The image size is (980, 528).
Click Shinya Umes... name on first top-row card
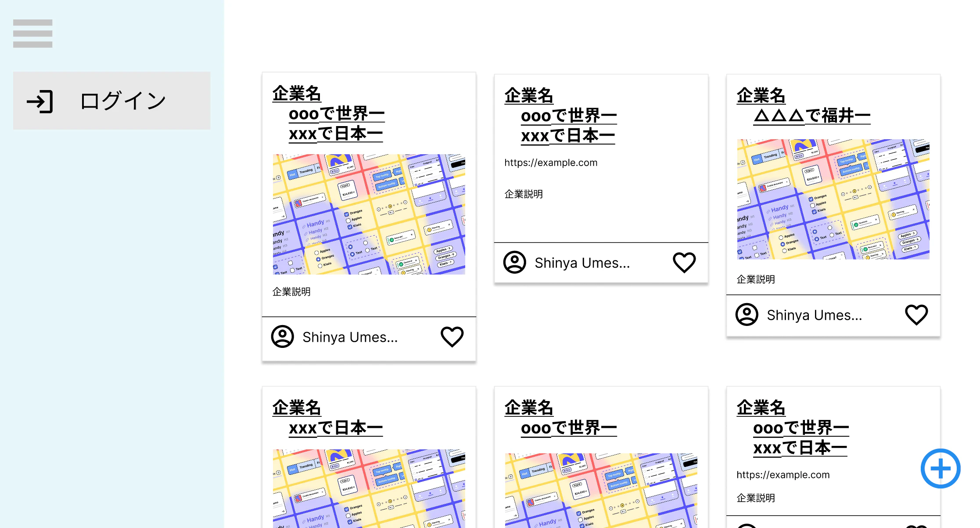click(x=350, y=337)
